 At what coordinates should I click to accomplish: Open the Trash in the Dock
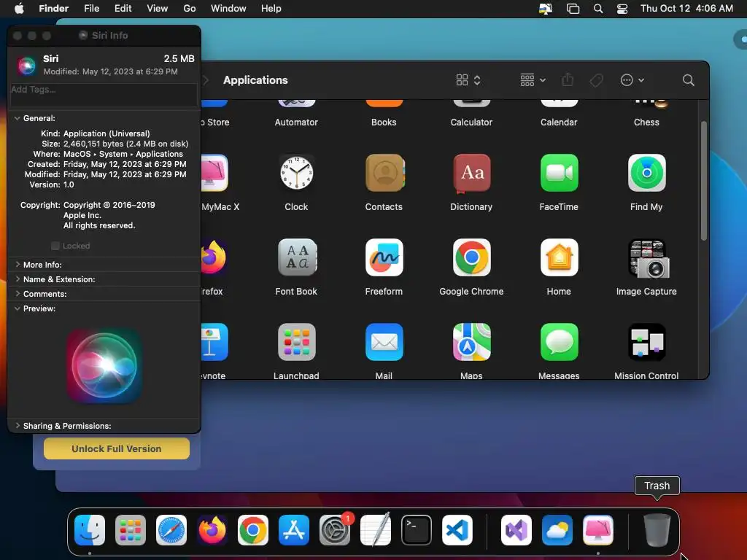[657, 530]
